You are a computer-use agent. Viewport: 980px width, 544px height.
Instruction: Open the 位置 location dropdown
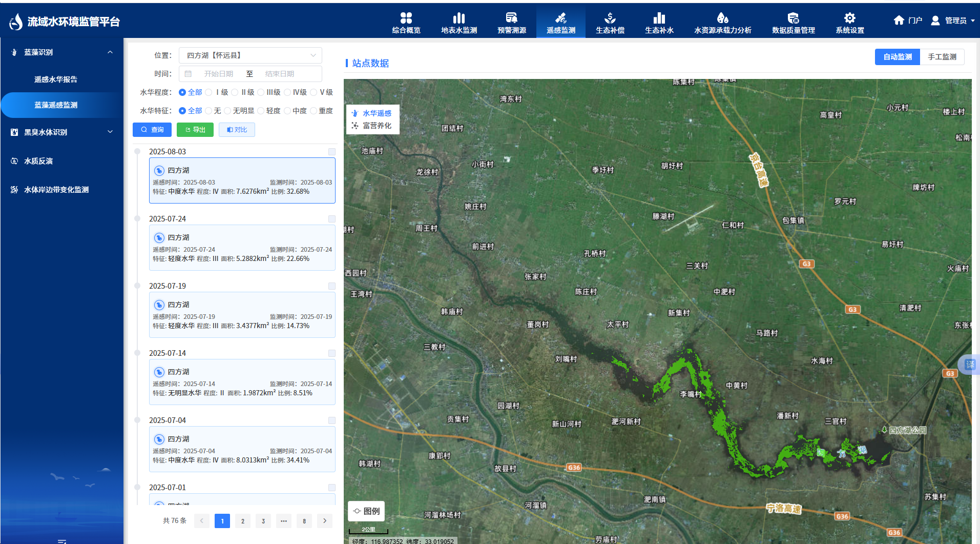(251, 55)
